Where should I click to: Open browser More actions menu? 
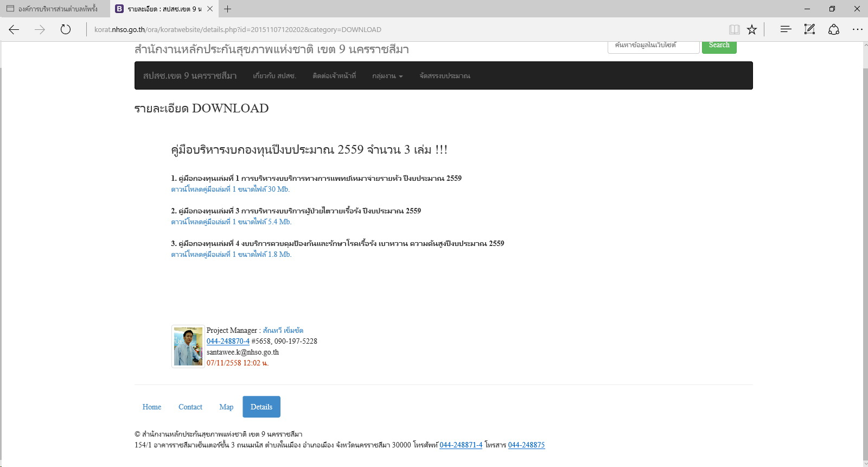[857, 29]
